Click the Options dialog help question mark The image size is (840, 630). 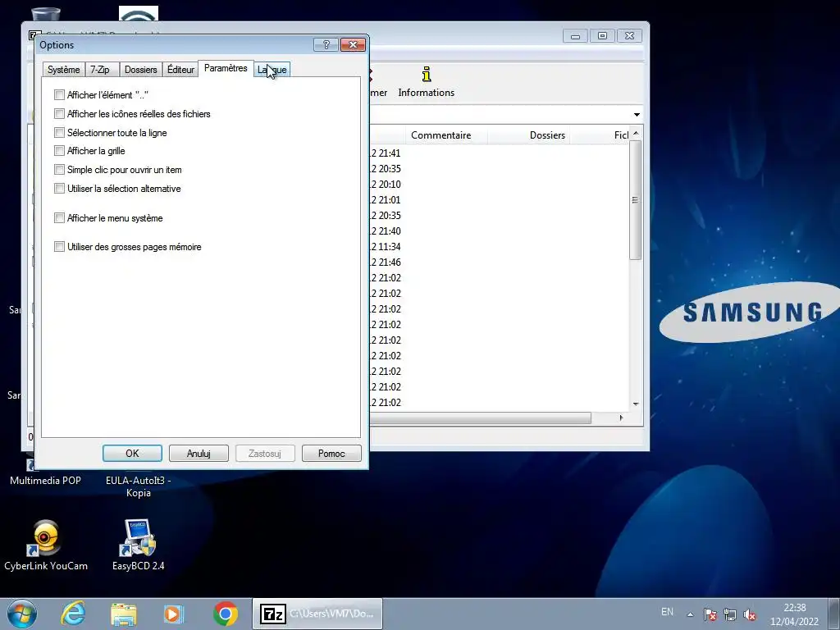[x=326, y=44]
